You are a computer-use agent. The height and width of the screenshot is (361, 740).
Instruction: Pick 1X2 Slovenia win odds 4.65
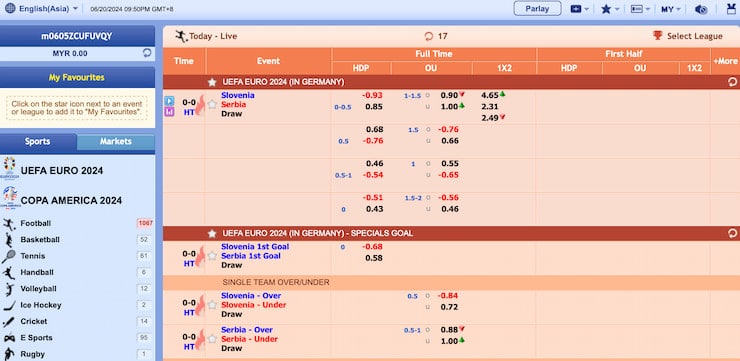(490, 95)
